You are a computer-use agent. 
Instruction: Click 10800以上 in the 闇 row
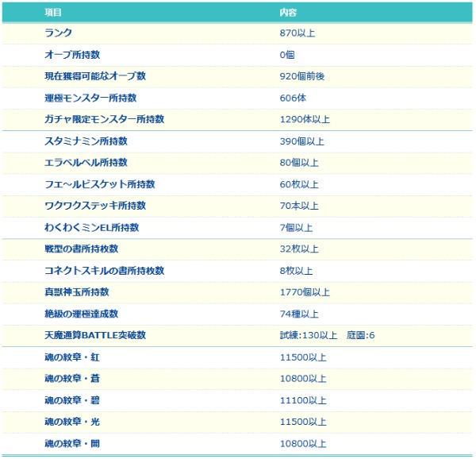tap(303, 443)
